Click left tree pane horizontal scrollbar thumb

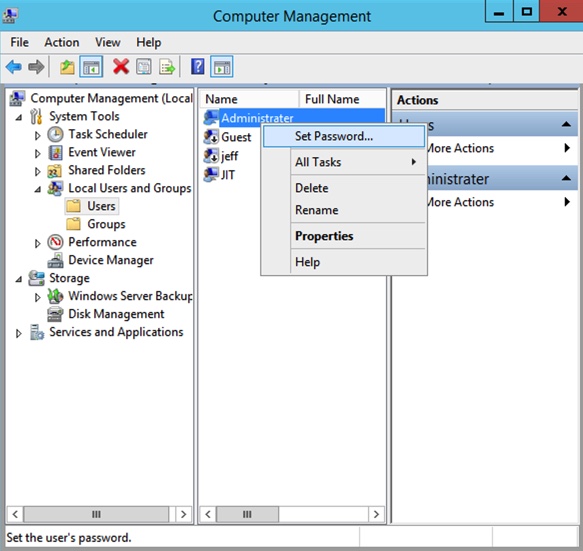[x=96, y=514]
